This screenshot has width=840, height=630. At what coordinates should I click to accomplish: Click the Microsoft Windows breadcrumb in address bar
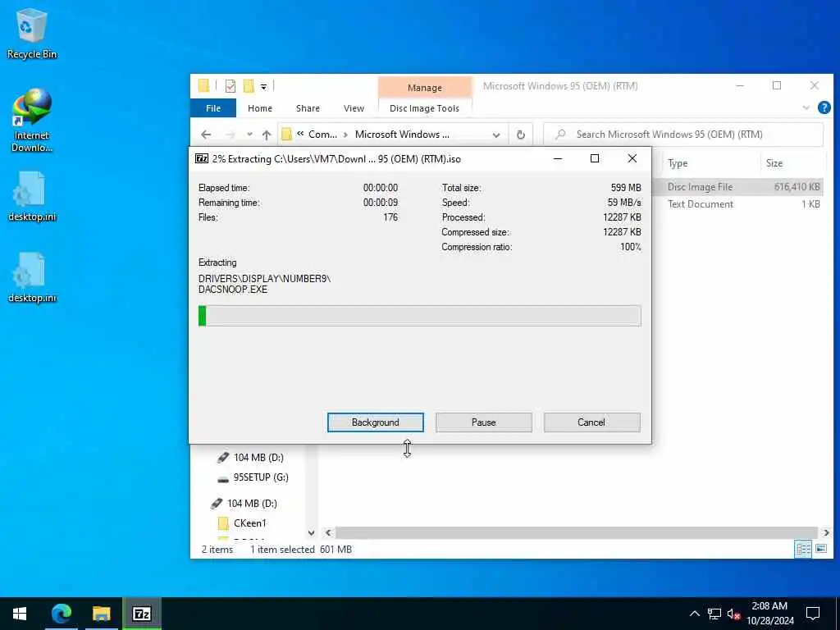pyautogui.click(x=402, y=135)
